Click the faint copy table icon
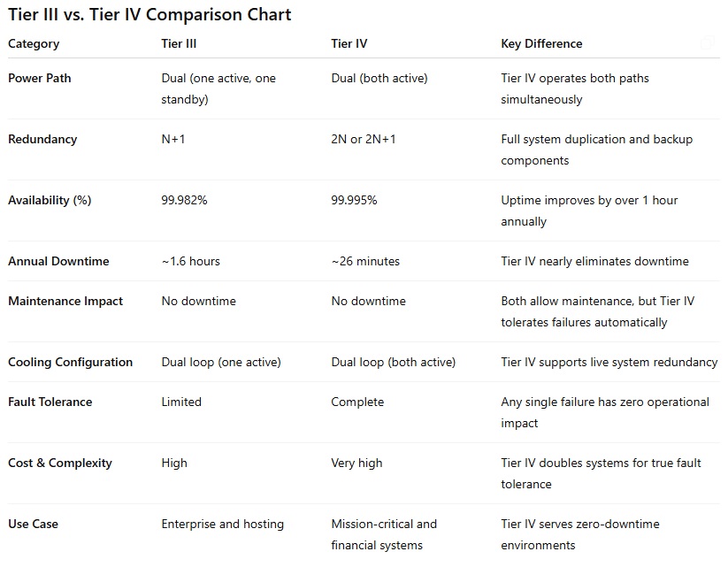This screenshot has height=567, width=728. click(x=707, y=42)
